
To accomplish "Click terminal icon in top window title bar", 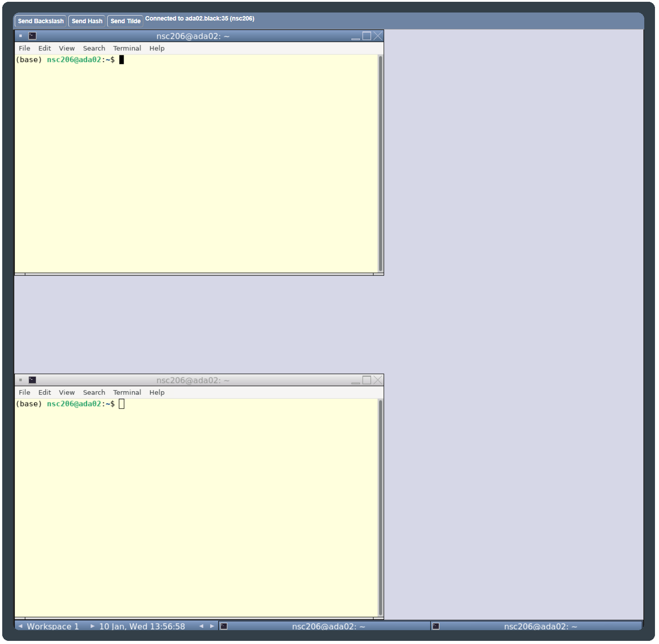I will [33, 36].
